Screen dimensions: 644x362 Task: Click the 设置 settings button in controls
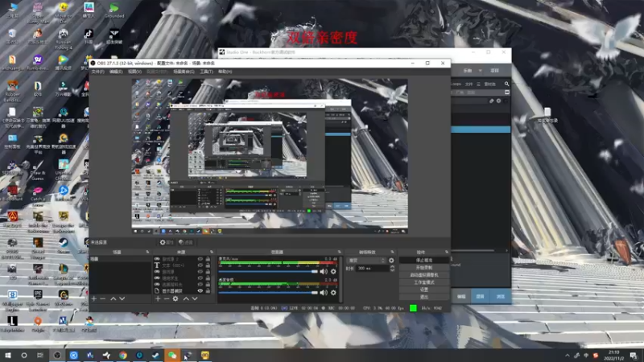[x=424, y=290]
